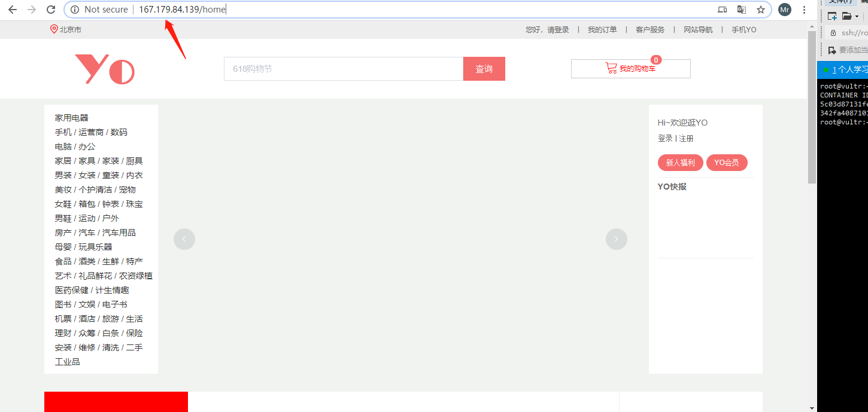Viewport: 868px width, 412px height.
Task: Focus the 618购物节 search field
Action: coord(344,69)
